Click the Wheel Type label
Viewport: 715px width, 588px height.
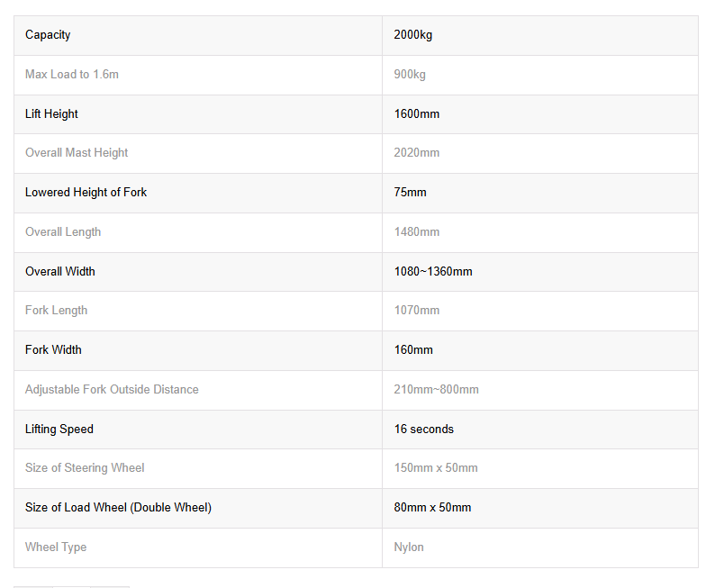click(x=56, y=547)
